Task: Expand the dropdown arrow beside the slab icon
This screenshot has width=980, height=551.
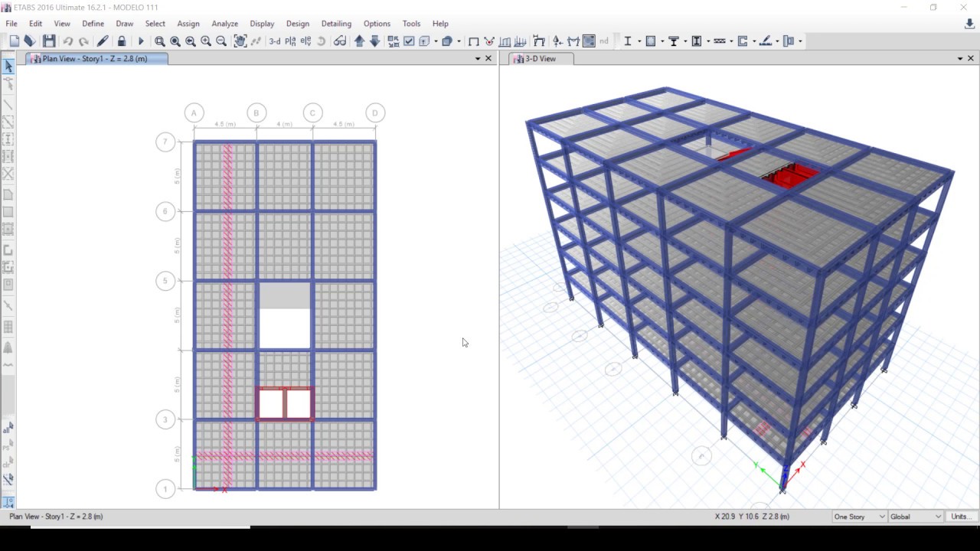Action: tap(662, 41)
